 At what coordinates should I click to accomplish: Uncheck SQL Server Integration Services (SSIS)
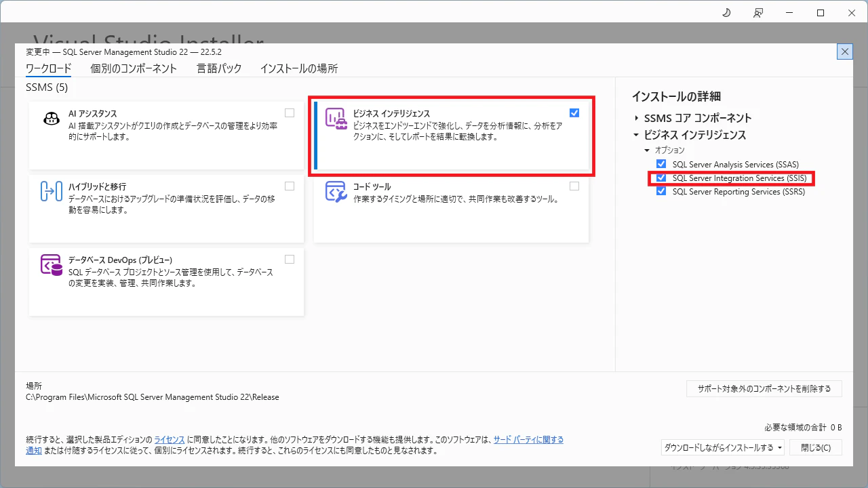[x=661, y=178]
